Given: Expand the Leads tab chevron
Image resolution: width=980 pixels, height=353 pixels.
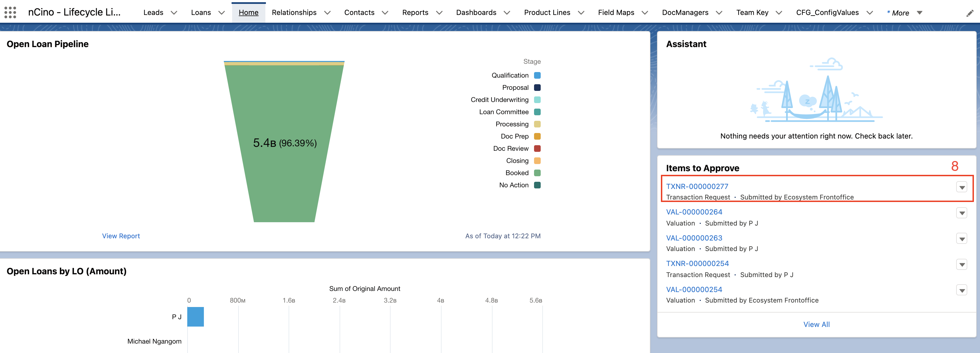Looking at the screenshot, I should tap(174, 12).
